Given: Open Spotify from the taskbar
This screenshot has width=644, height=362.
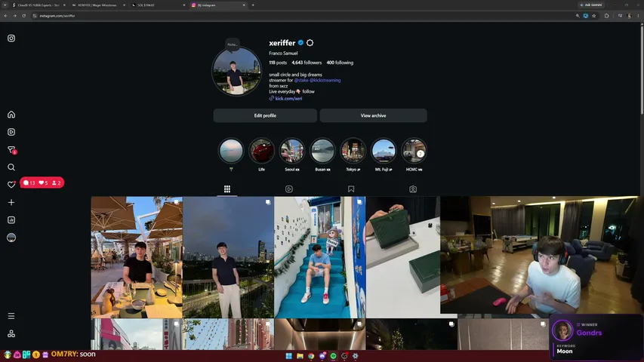Looking at the screenshot, I should [333, 356].
